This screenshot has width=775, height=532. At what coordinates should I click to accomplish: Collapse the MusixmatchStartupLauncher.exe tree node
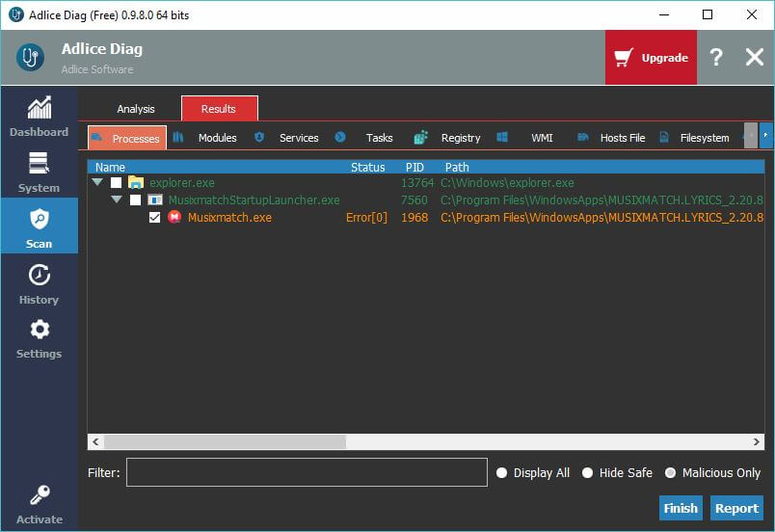[117, 200]
